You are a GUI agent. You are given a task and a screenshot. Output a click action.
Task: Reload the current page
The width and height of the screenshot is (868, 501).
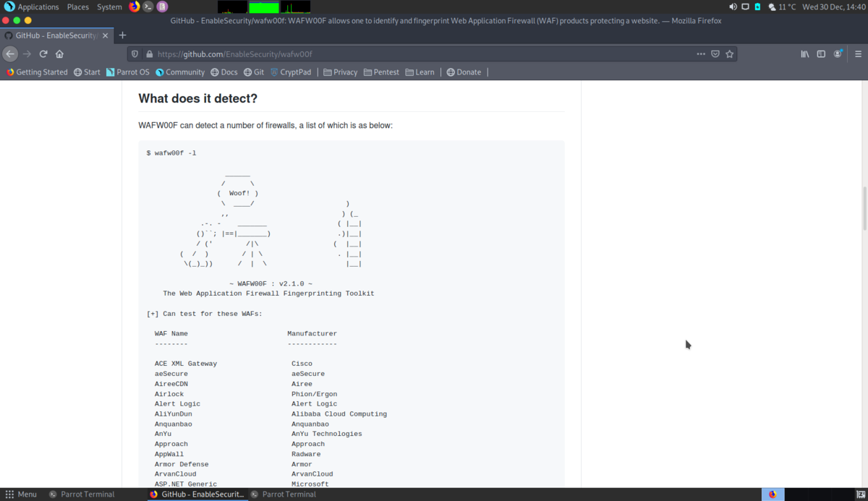click(x=43, y=53)
